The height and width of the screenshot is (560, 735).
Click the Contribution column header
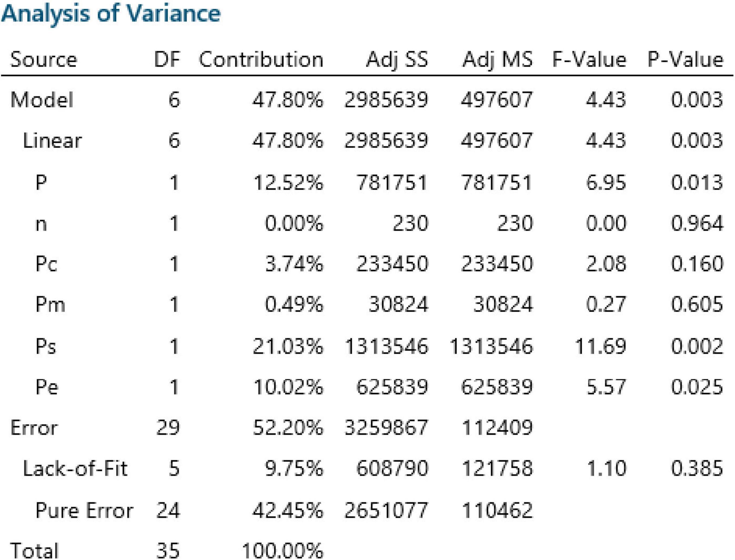click(261, 60)
